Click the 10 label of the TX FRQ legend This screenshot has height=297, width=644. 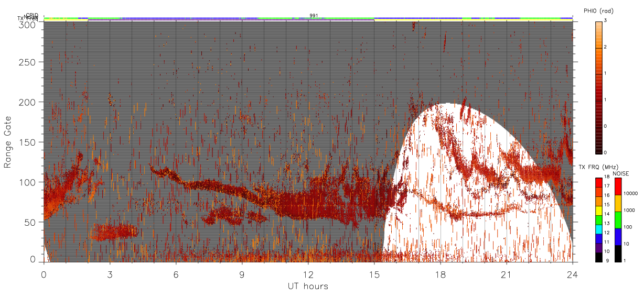607,251
